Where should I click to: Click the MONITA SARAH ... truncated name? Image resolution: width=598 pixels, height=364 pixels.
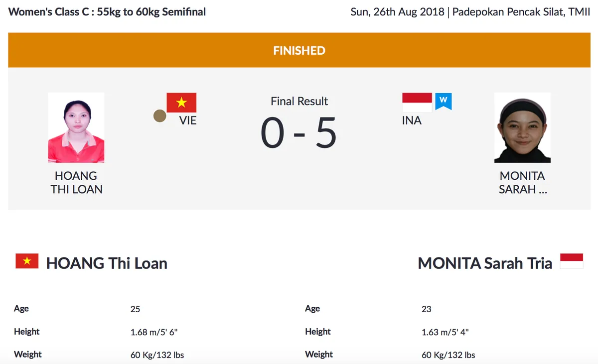click(523, 182)
